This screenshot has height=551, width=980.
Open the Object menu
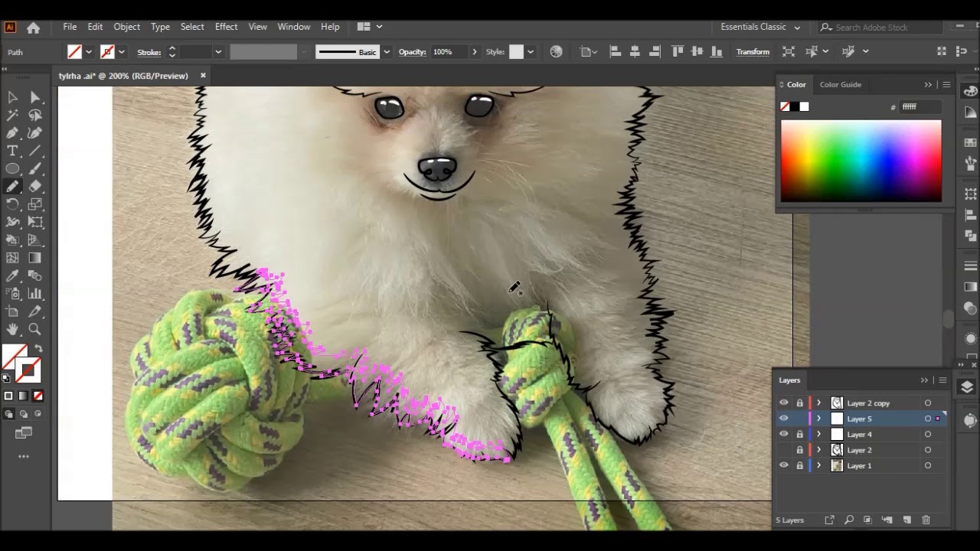[127, 27]
